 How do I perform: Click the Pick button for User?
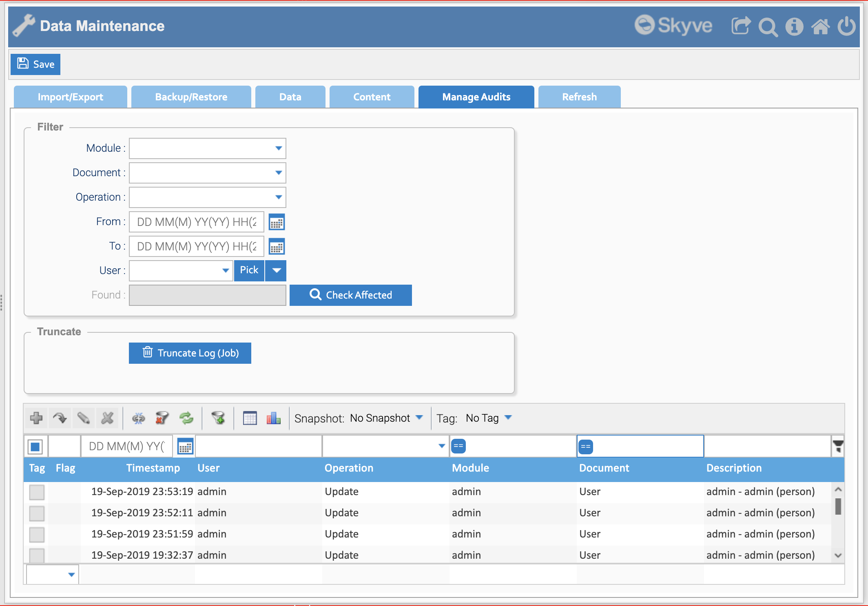coord(249,270)
